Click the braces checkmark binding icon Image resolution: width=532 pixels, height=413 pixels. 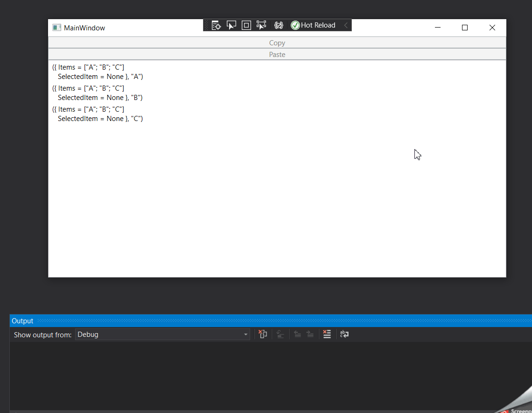(x=279, y=25)
